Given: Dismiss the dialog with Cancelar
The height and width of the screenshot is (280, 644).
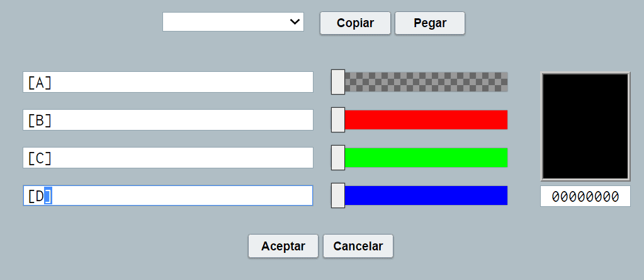Looking at the screenshot, I should pyautogui.click(x=358, y=246).
